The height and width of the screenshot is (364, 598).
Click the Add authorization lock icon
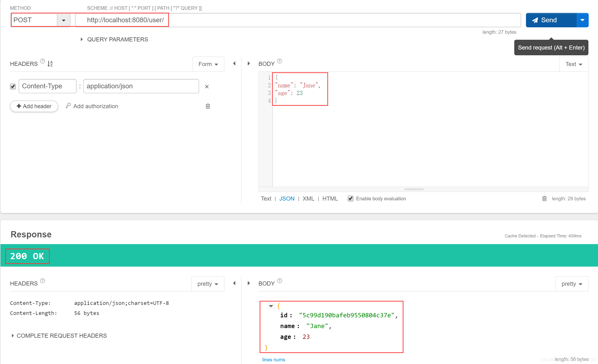pyautogui.click(x=67, y=106)
